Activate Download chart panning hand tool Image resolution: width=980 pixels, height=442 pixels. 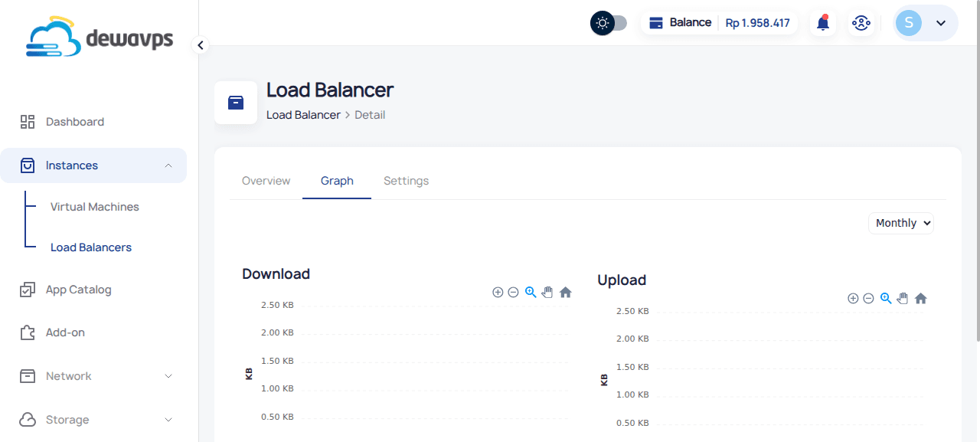tap(547, 292)
